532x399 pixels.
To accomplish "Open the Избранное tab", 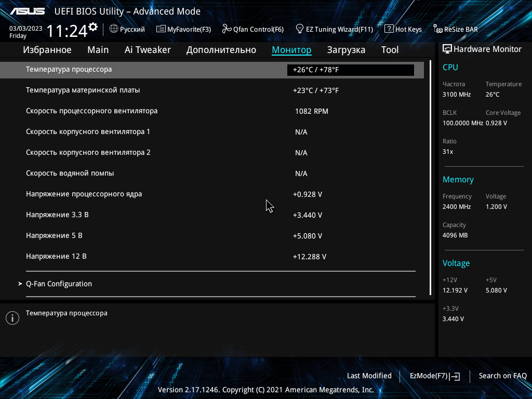I will coord(47,50).
